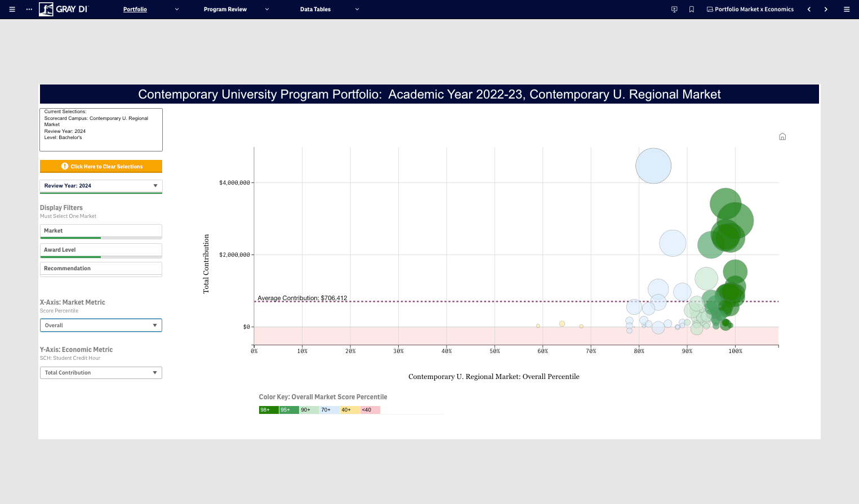Select the <40 color key swatch
Viewport: 859px width, 504px height.
(x=370, y=410)
